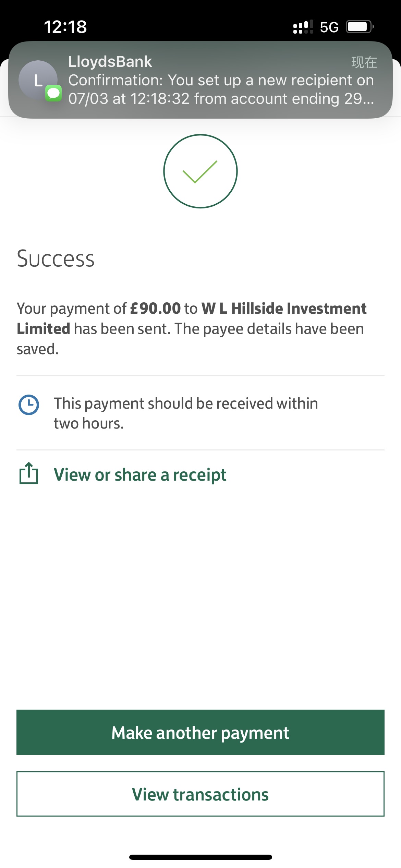Tap the 'received within two hours' notice
401x868 pixels.
coord(186,413)
